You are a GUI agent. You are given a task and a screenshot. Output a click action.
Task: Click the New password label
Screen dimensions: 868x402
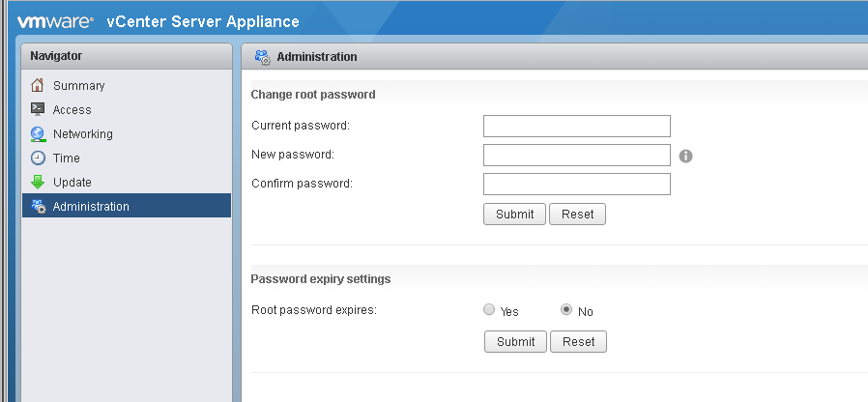click(293, 155)
